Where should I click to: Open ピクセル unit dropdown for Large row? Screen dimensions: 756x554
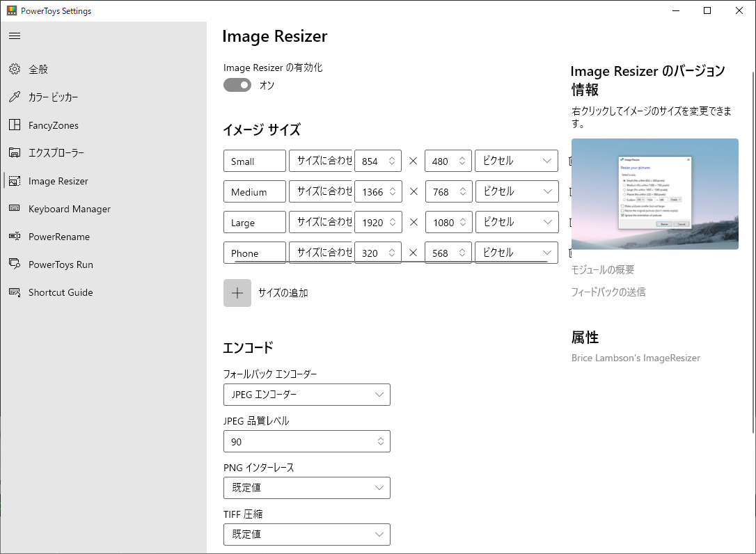pyautogui.click(x=517, y=222)
